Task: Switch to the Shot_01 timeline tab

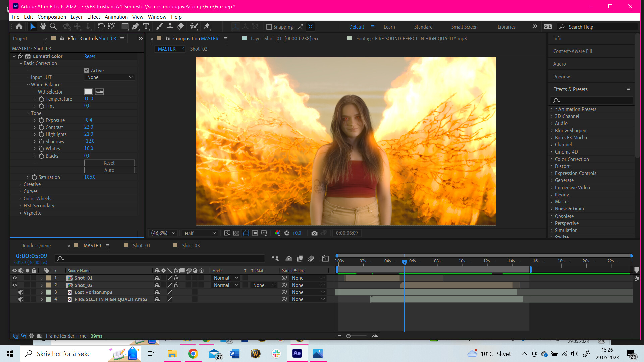Action: tap(141, 245)
